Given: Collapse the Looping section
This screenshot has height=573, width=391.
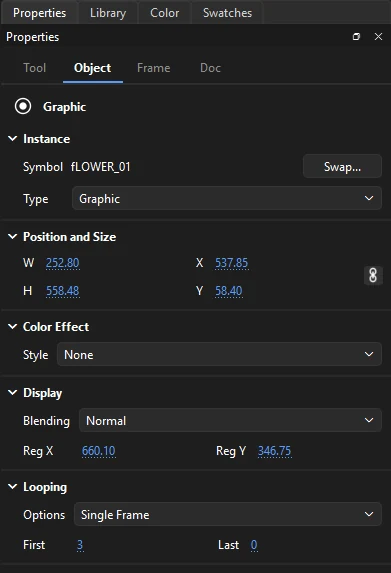Looking at the screenshot, I should [12, 486].
